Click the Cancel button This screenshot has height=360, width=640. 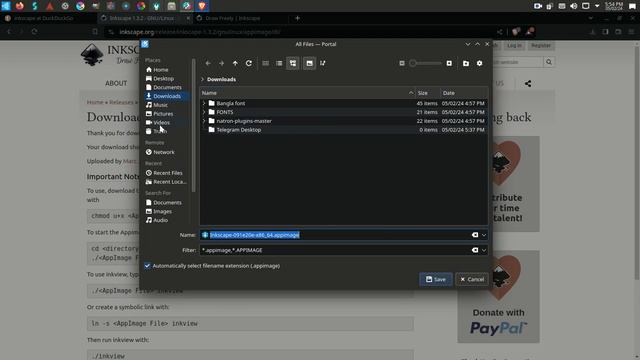click(472, 280)
